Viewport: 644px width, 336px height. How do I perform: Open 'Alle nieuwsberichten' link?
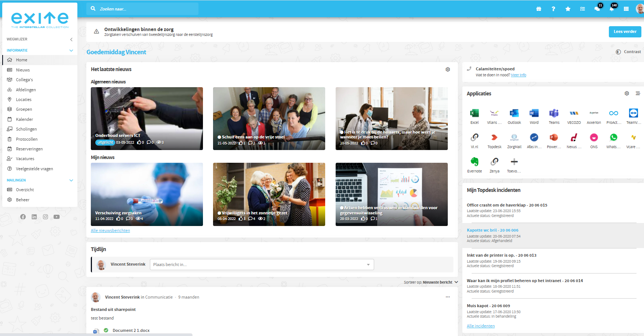(110, 231)
